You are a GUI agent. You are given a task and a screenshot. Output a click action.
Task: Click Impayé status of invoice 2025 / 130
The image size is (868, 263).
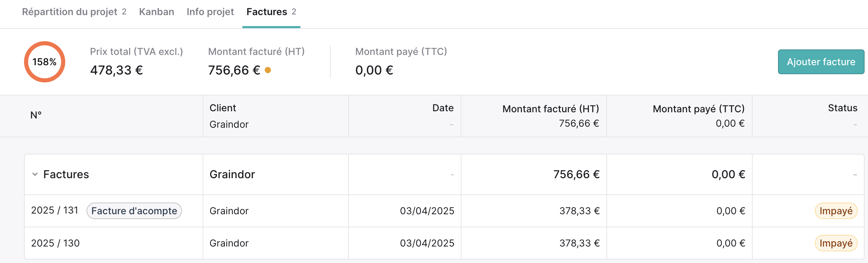(x=836, y=243)
